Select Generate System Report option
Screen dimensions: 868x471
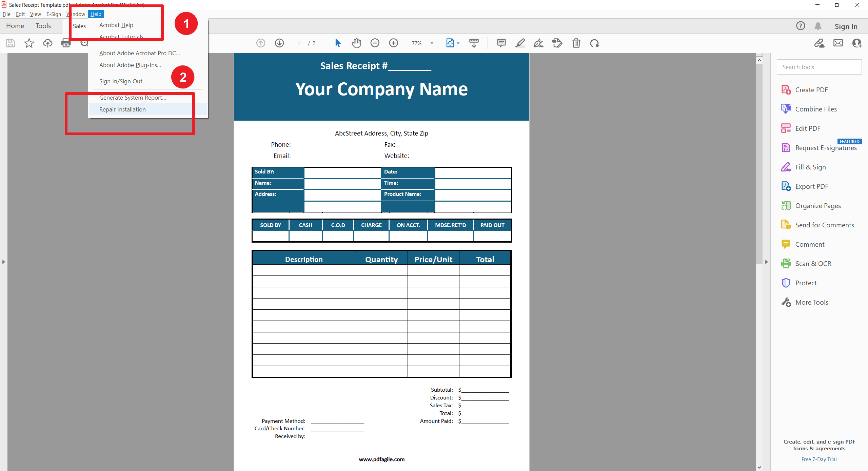coord(132,98)
